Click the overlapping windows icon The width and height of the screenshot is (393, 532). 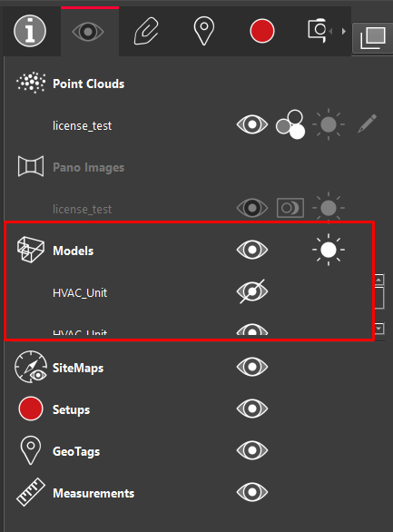pyautogui.click(x=373, y=38)
